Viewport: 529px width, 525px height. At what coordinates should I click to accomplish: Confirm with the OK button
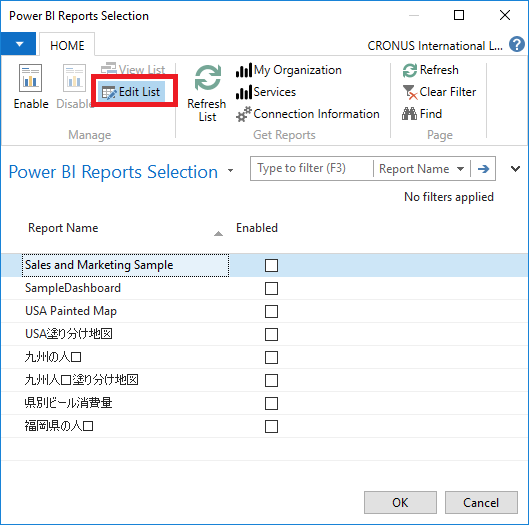[x=400, y=502]
